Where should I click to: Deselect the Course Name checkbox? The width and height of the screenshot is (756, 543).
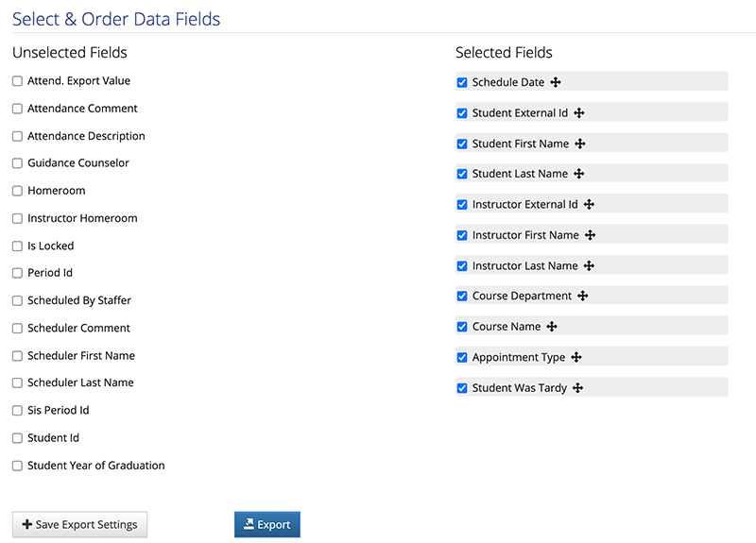pos(462,327)
